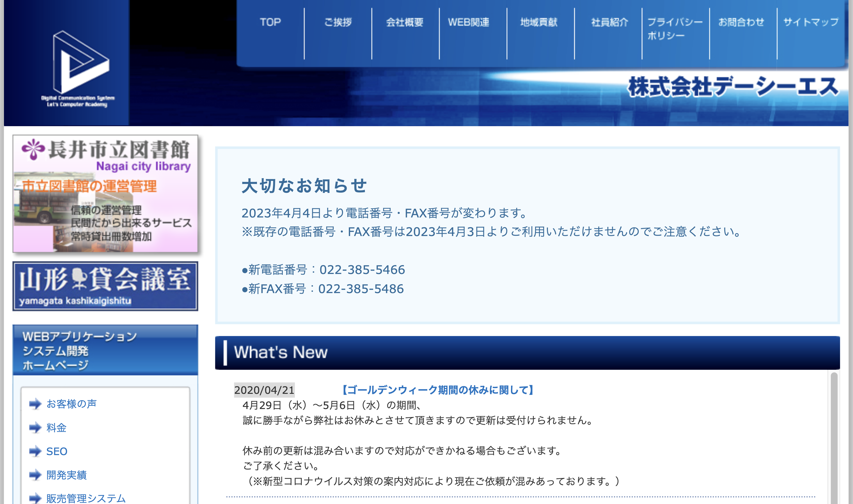The height and width of the screenshot is (504, 853).
Task: Open the サイトマップ page
Action: [810, 22]
